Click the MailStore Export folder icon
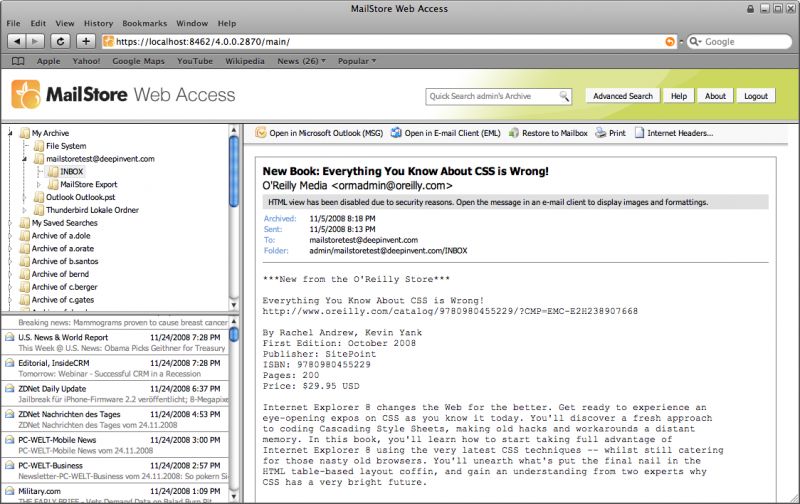 click(53, 184)
